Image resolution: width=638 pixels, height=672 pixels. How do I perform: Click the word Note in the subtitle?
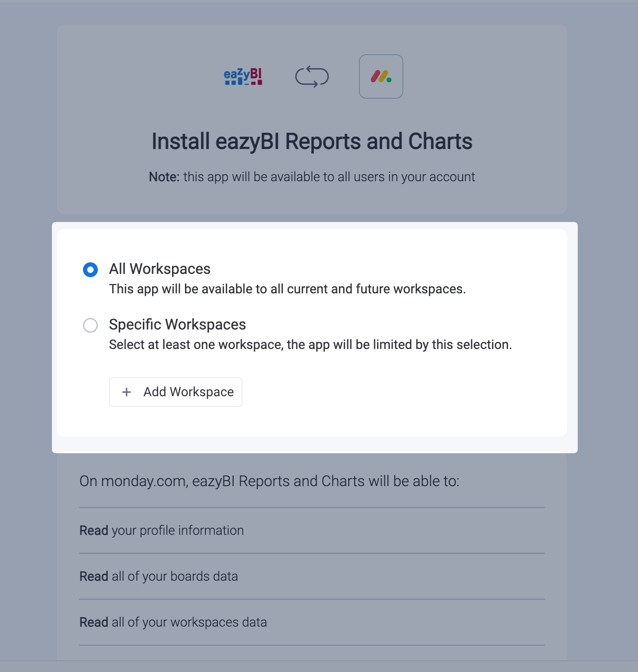164,177
